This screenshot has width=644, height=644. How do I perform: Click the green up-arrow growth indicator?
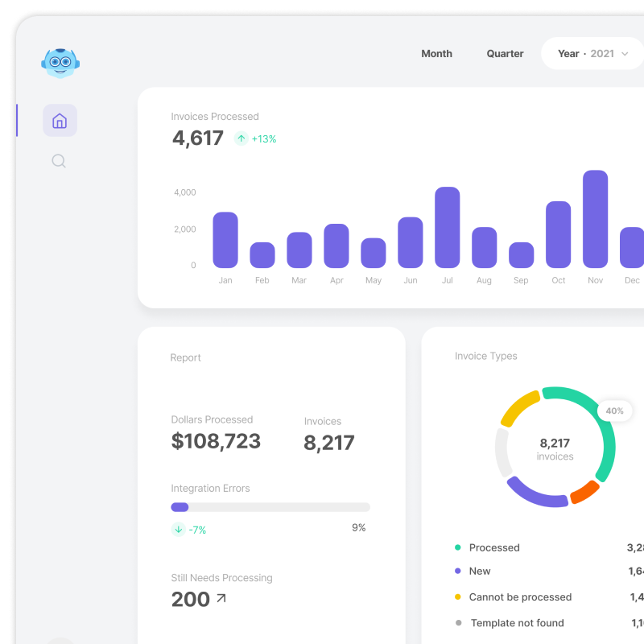242,138
